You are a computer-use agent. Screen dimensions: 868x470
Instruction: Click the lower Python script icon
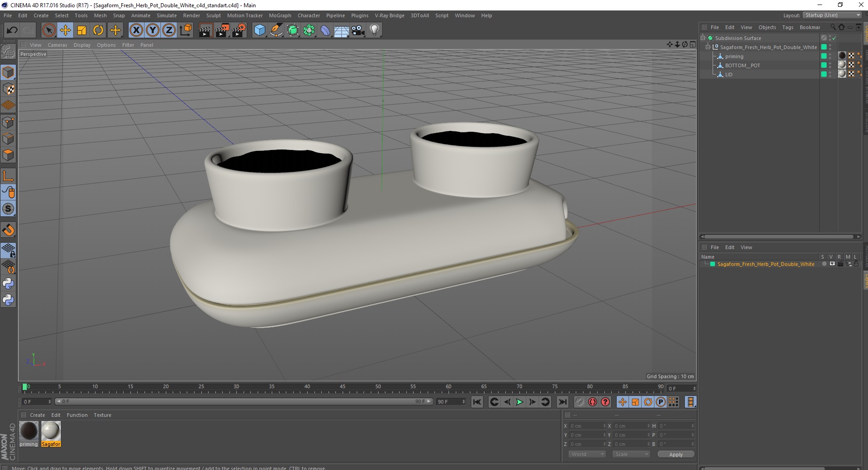coord(8,300)
